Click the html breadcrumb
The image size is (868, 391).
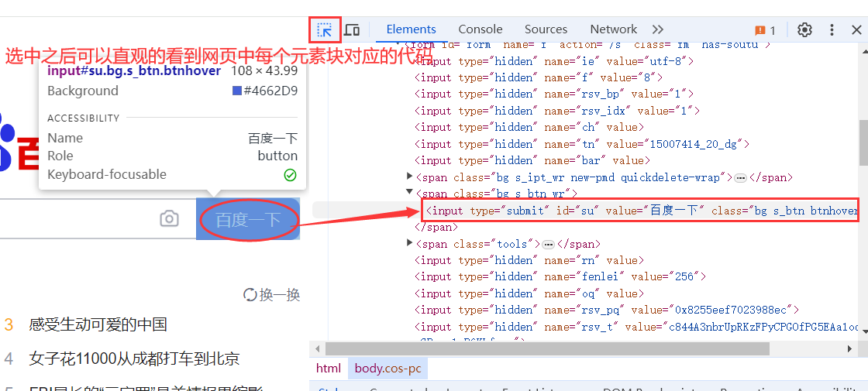(x=329, y=369)
